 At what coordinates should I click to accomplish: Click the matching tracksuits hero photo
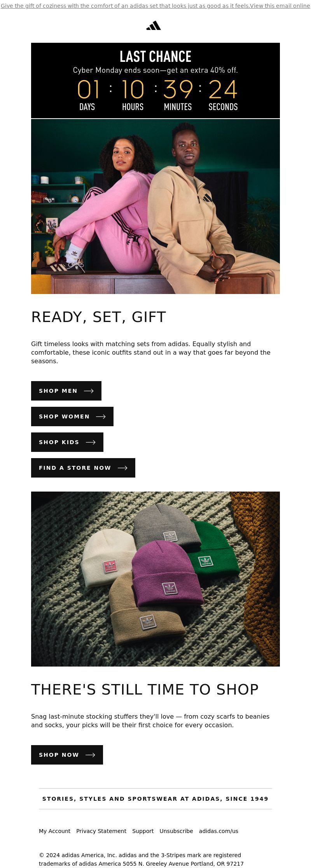click(155, 206)
